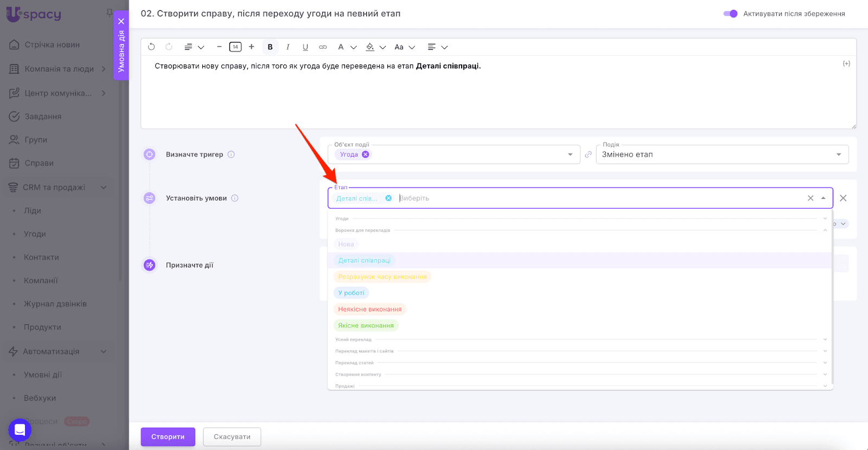Remove the 'Угода' chip from event object
Viewport: 868px width, 450px height.
pos(366,155)
